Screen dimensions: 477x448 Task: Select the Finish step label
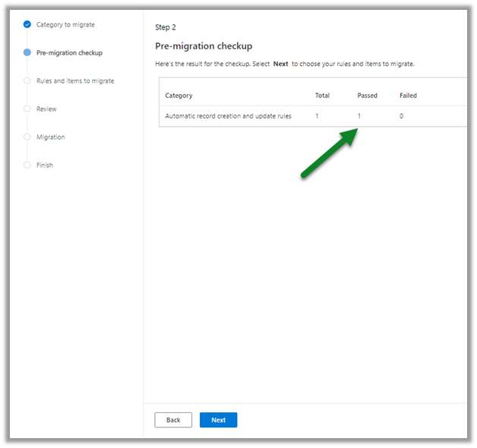(45, 165)
